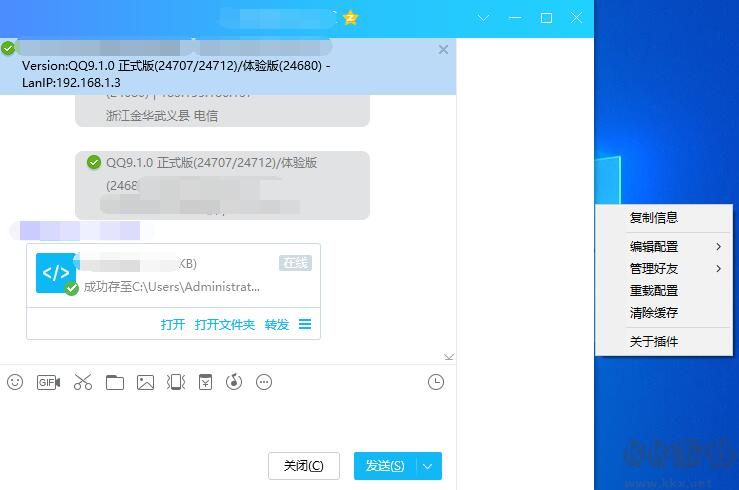The width and height of the screenshot is (739, 490).
Task: Click the green check in the message bubble
Action: (x=94, y=163)
